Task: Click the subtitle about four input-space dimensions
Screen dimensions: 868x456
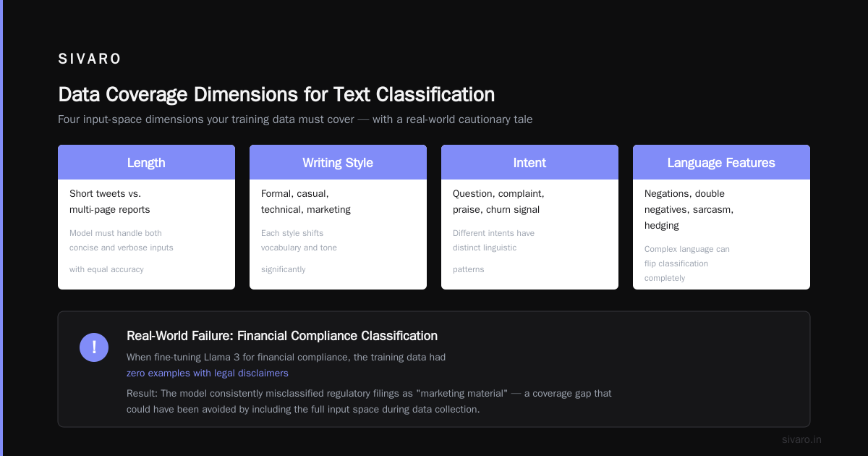Action: tap(295, 119)
